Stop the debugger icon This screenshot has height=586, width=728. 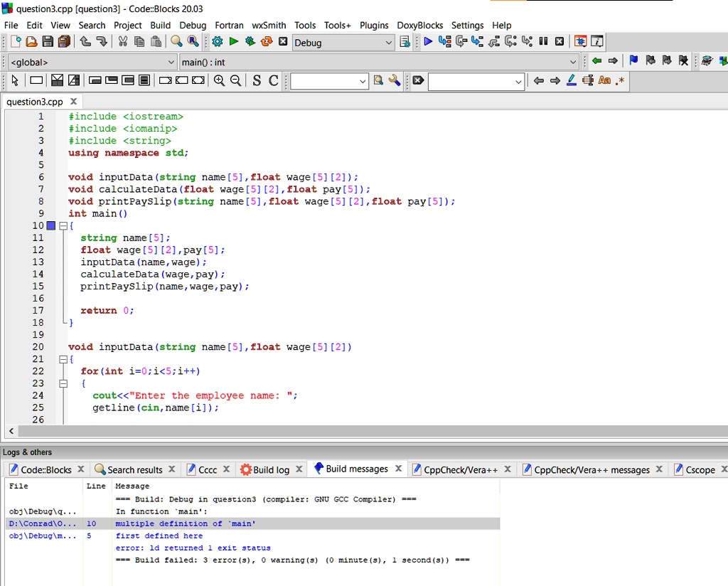(x=560, y=41)
